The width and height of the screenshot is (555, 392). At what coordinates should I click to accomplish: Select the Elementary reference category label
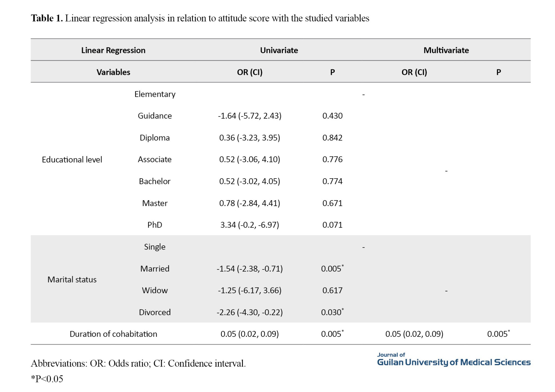click(155, 94)
